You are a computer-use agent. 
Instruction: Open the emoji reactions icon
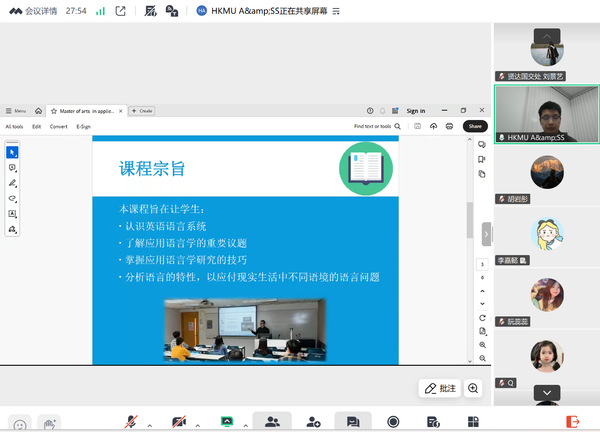(19, 423)
